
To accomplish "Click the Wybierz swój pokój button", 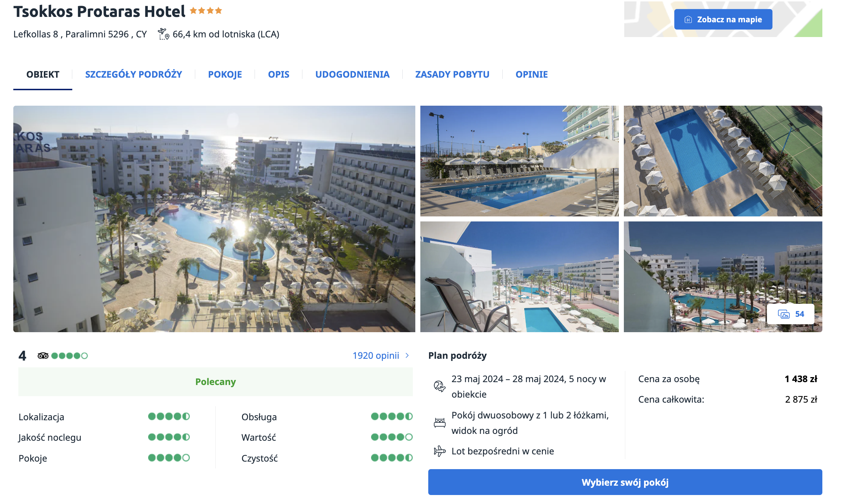I will coord(625,482).
